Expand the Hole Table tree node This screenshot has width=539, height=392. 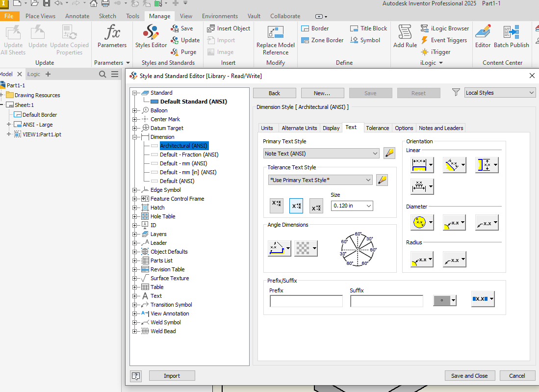point(135,216)
